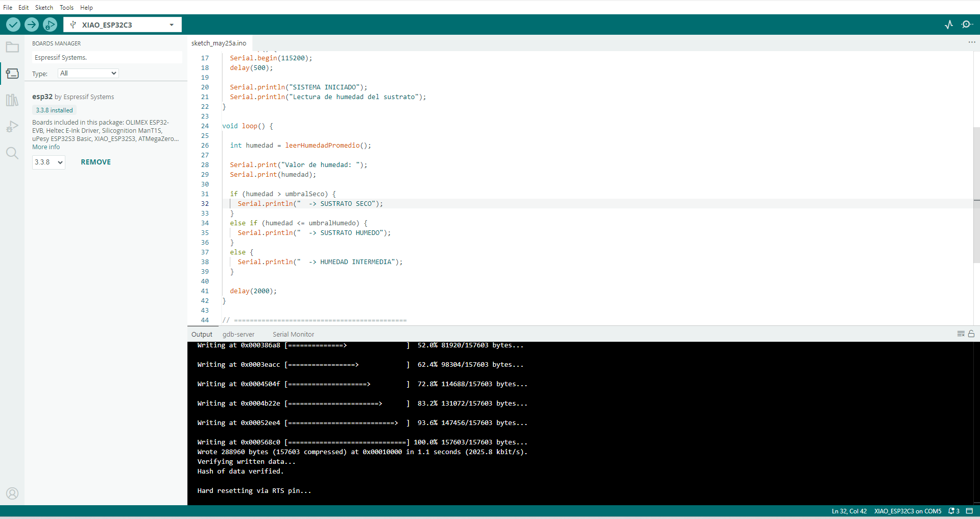Screen dimensions: 980x519
Task: Switch to the gdb-server tab
Action: [238, 334]
